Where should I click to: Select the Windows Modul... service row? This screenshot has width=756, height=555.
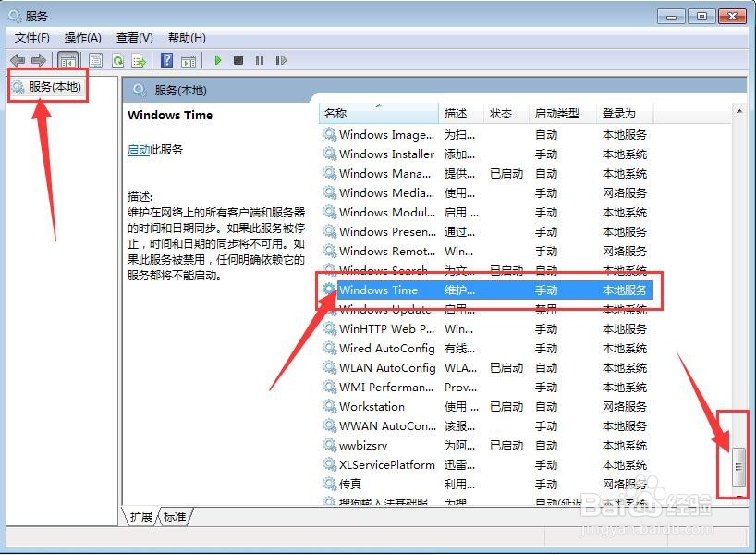click(486, 213)
